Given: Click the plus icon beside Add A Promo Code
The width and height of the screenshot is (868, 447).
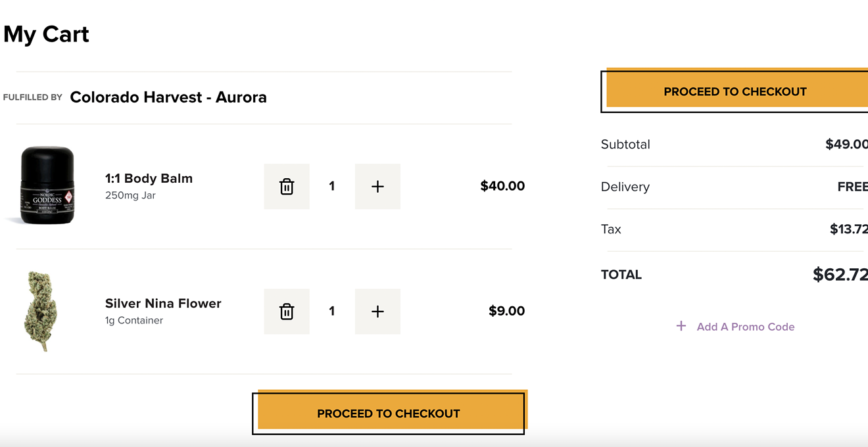Looking at the screenshot, I should click(681, 325).
